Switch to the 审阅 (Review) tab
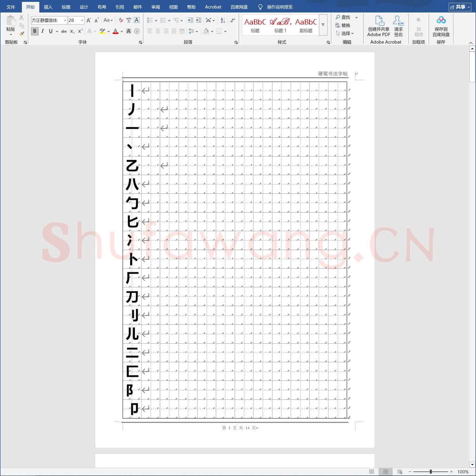The height and width of the screenshot is (476, 476). point(155,7)
